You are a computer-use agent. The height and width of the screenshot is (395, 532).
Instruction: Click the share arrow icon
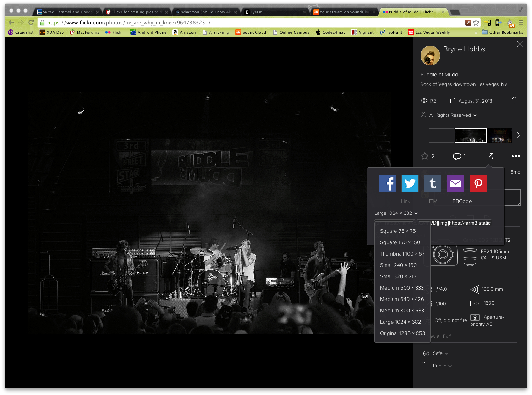tap(489, 156)
